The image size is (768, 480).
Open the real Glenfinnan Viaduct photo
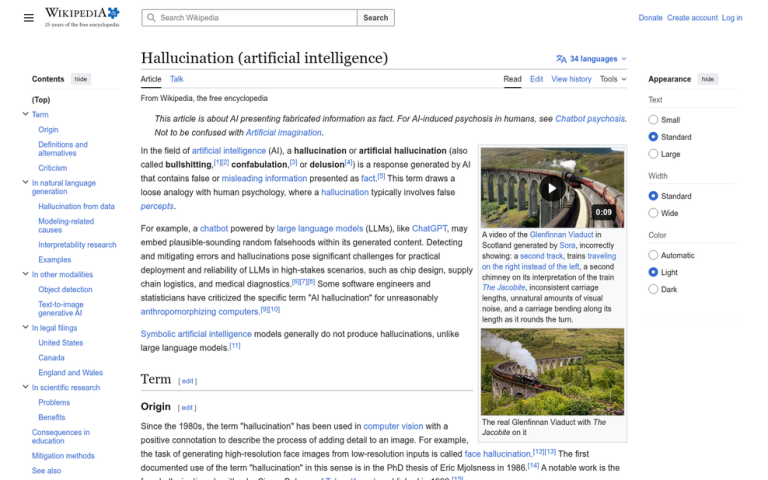552,372
